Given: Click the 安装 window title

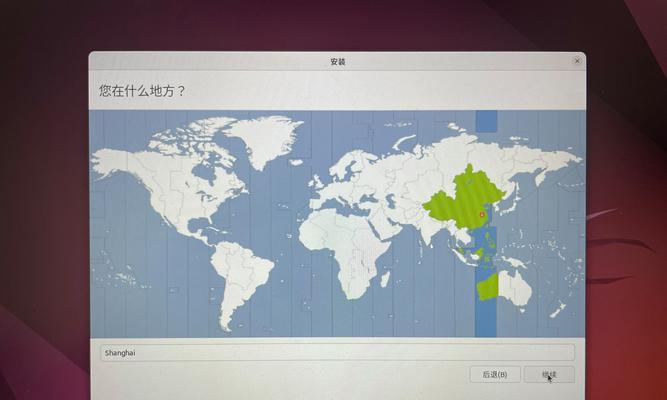Looking at the screenshot, I should tap(337, 61).
